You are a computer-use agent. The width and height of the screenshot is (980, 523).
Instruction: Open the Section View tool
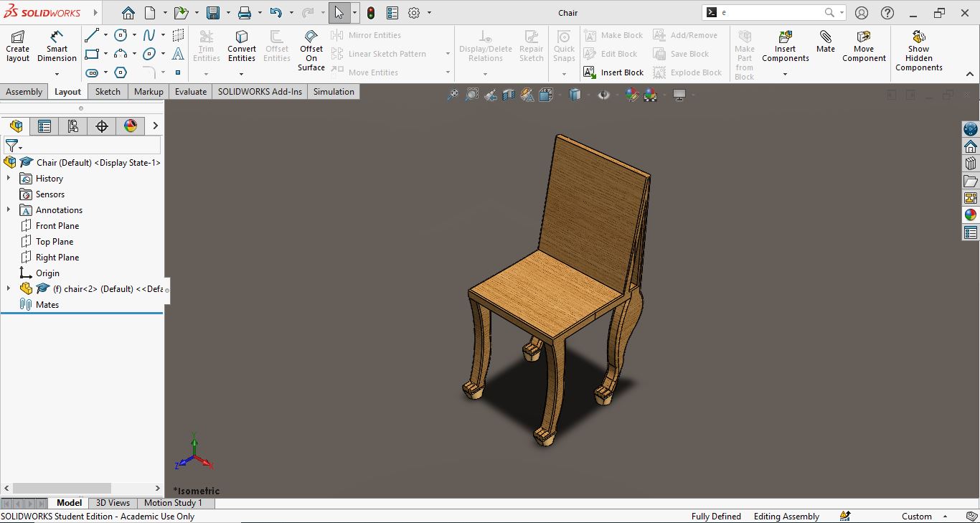point(509,95)
